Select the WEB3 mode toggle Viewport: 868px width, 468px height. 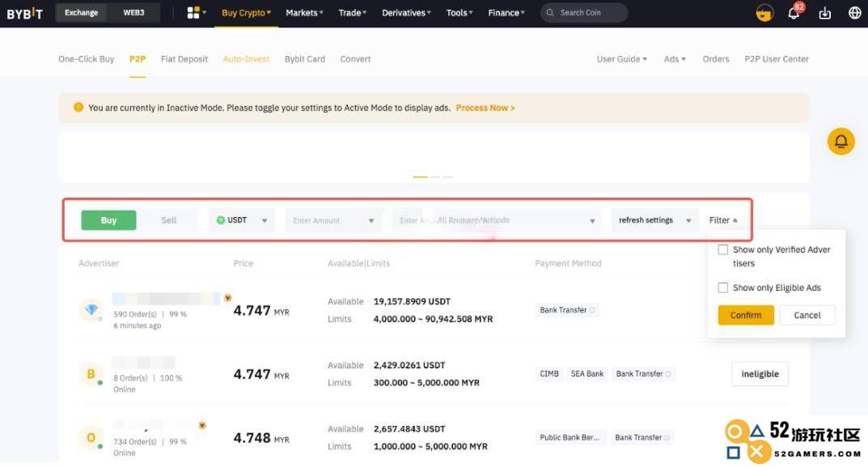[133, 13]
